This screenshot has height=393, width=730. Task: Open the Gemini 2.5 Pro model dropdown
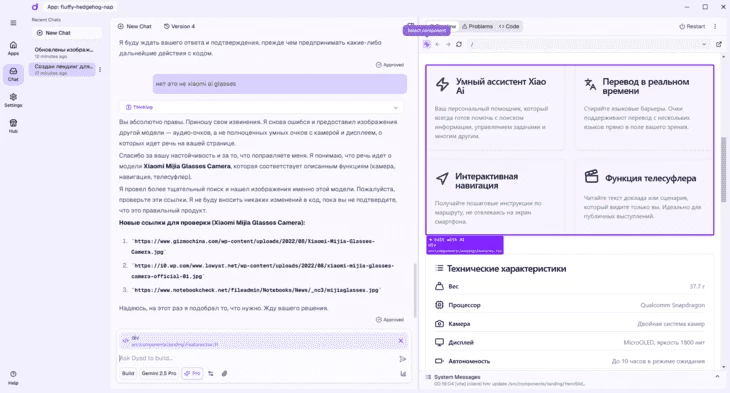coord(159,373)
